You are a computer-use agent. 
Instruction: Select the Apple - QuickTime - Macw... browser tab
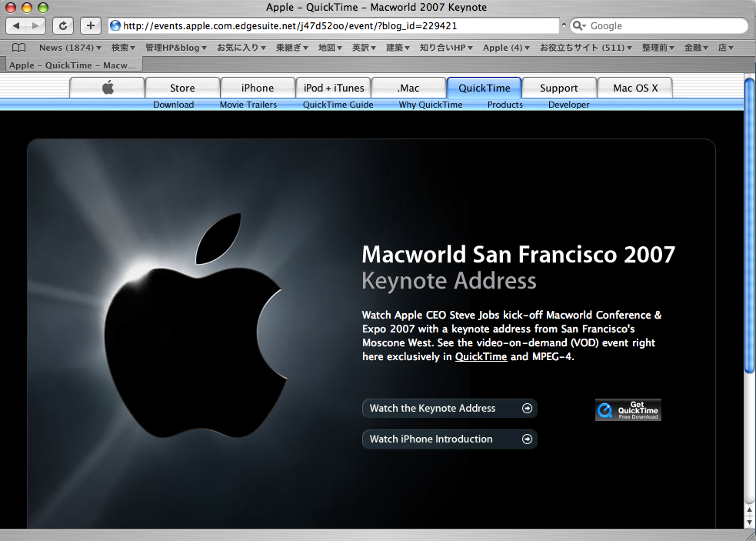(73, 65)
